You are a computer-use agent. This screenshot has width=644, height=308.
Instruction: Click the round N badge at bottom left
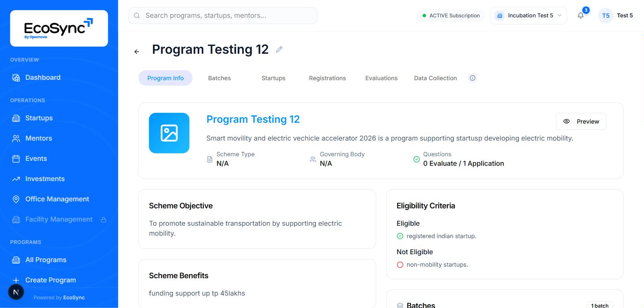(x=16, y=292)
